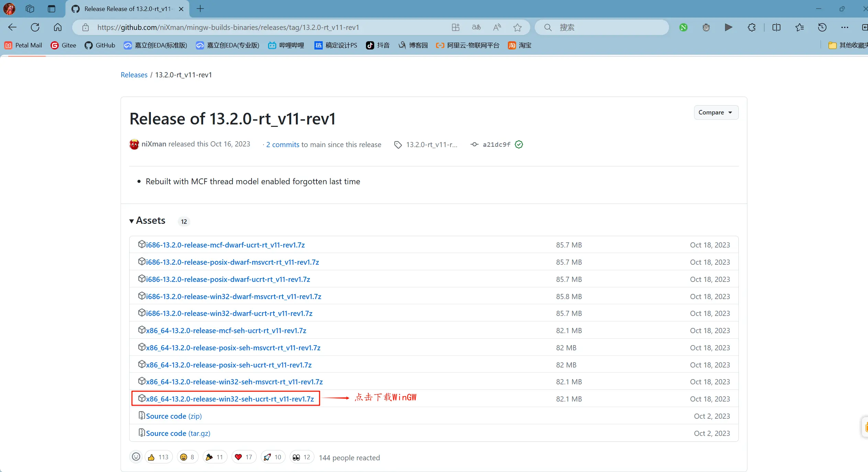868x472 pixels.
Task: Open the browser extensions puzzle icon
Action: [x=752, y=27]
